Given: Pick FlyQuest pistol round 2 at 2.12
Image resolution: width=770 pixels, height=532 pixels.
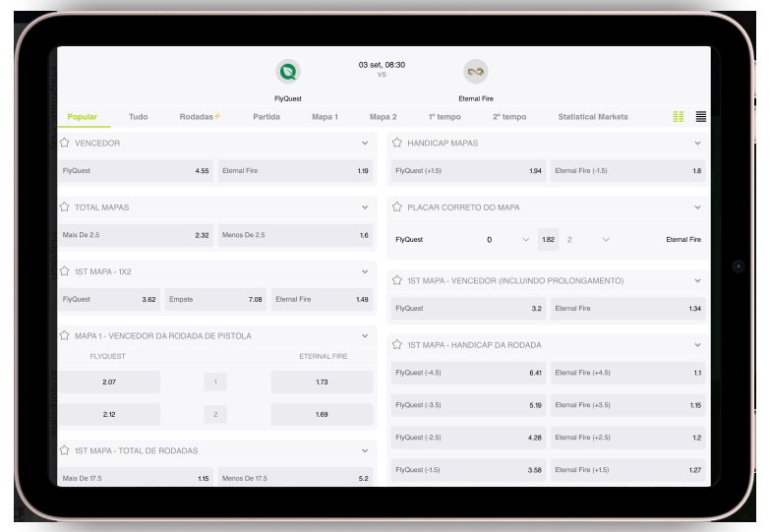Looking at the screenshot, I should coord(109,414).
